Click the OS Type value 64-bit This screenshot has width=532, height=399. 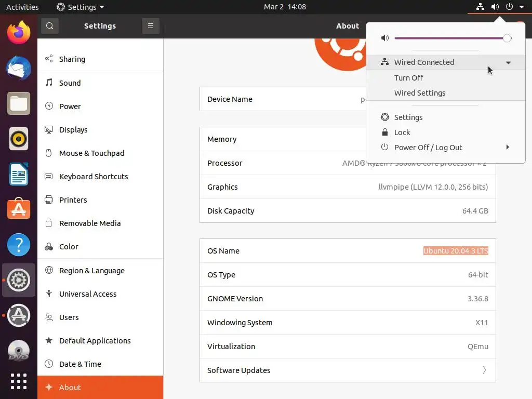[478, 275]
